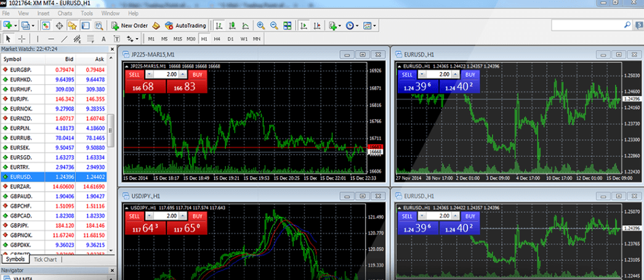Toggle the Market Watch window icon

coord(46,25)
